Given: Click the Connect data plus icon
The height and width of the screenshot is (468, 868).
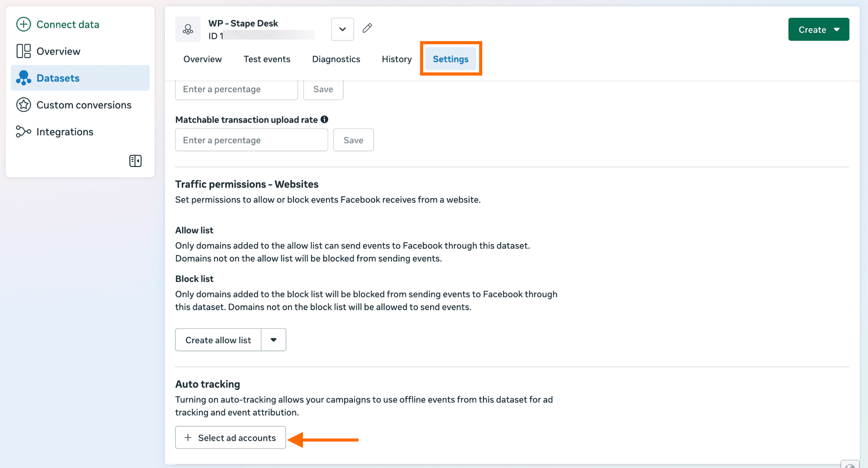Looking at the screenshot, I should (x=23, y=24).
